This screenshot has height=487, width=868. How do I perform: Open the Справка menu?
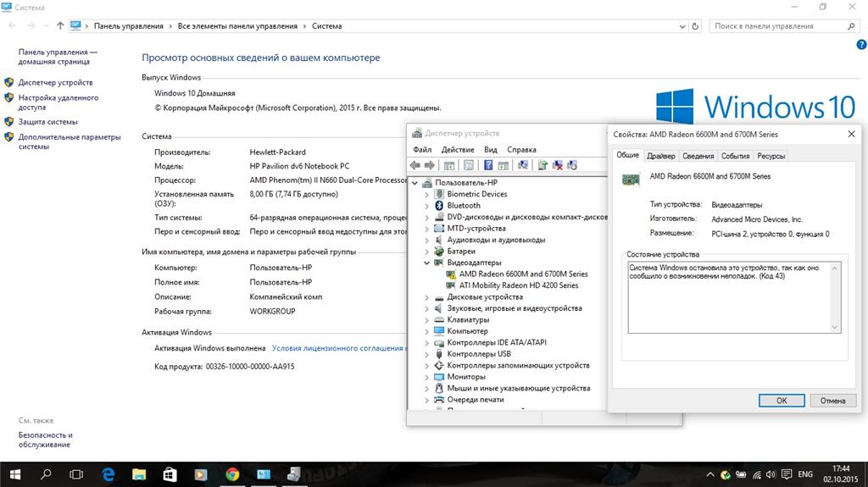tap(521, 149)
